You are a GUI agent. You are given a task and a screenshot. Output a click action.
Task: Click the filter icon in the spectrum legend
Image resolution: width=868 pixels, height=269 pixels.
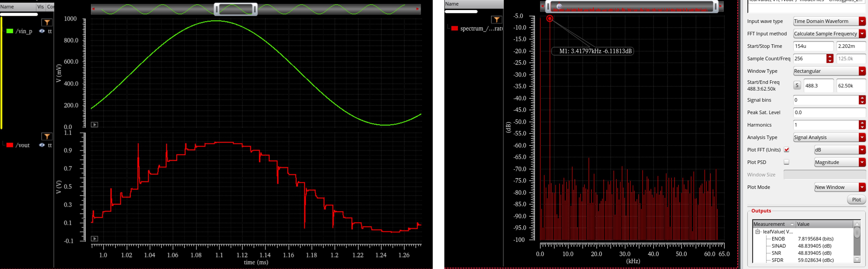coord(496,20)
